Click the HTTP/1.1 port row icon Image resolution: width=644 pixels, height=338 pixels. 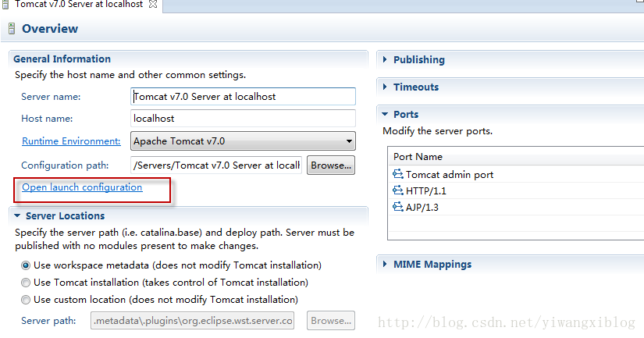[397, 190]
